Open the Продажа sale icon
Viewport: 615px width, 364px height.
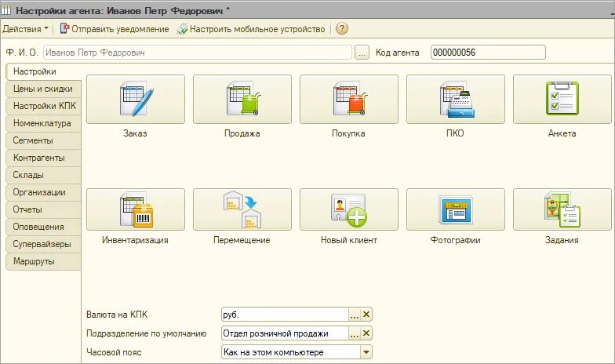[242, 99]
